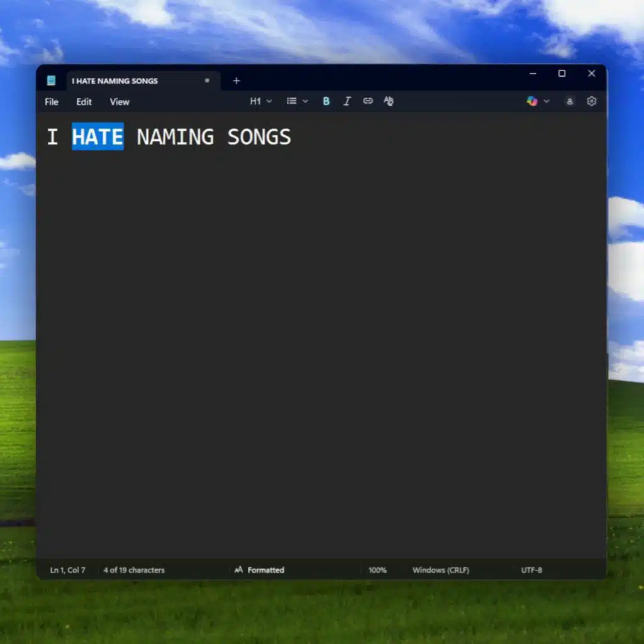Open the Edit menu
This screenshot has height=644, width=644.
pos(84,102)
